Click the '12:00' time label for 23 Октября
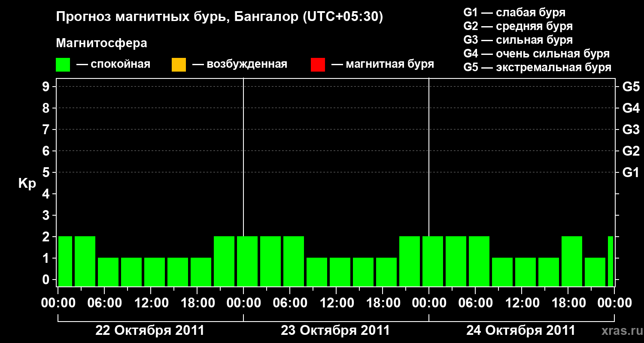The image size is (644, 343). 336,303
